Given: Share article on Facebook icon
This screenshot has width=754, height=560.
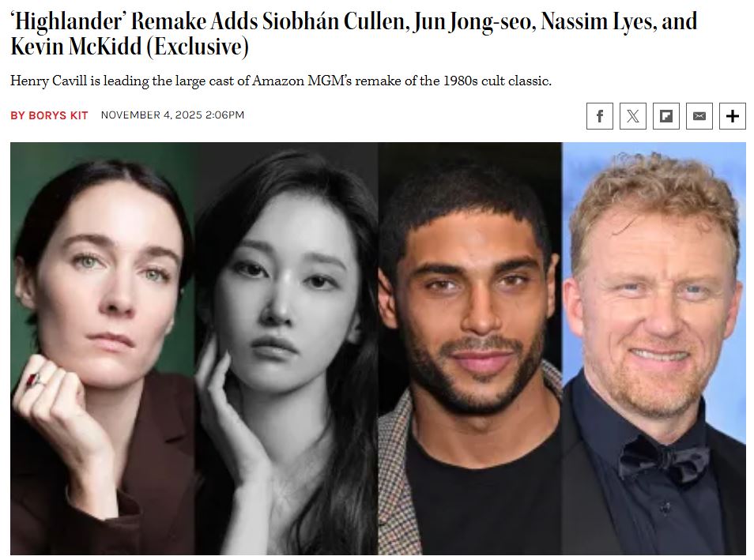Looking at the screenshot, I should [x=599, y=116].
